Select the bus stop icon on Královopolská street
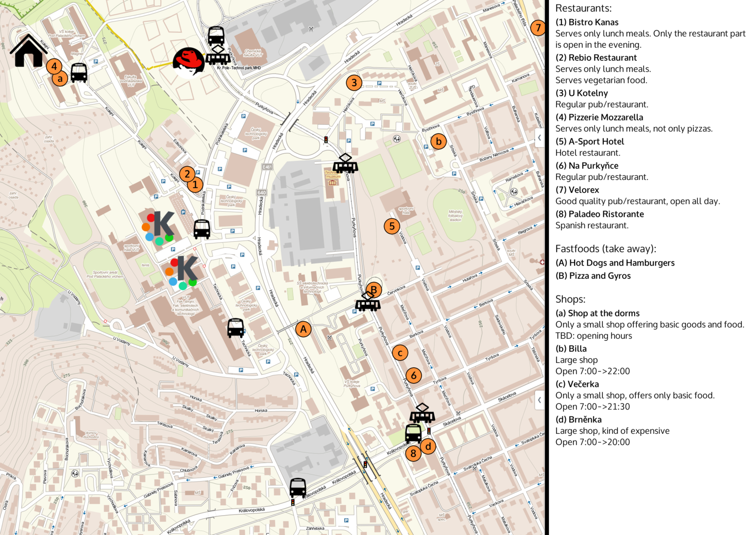Viewport: 756px width, 535px height. coord(298,488)
